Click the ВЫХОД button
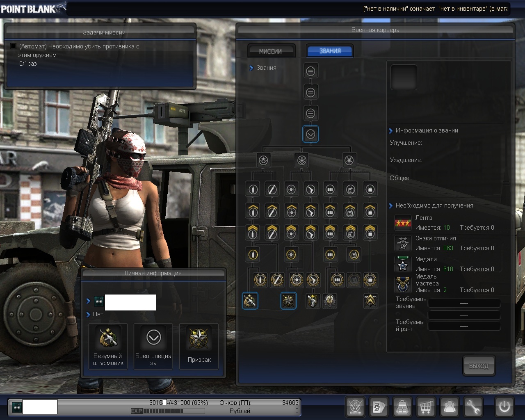Image resolution: width=525 pixels, height=420 pixels. (x=479, y=365)
